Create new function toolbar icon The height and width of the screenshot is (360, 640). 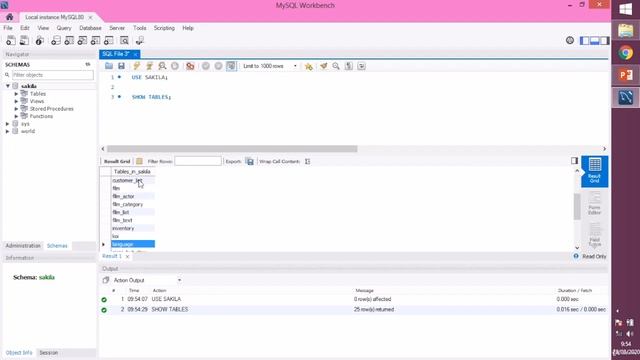click(108, 40)
